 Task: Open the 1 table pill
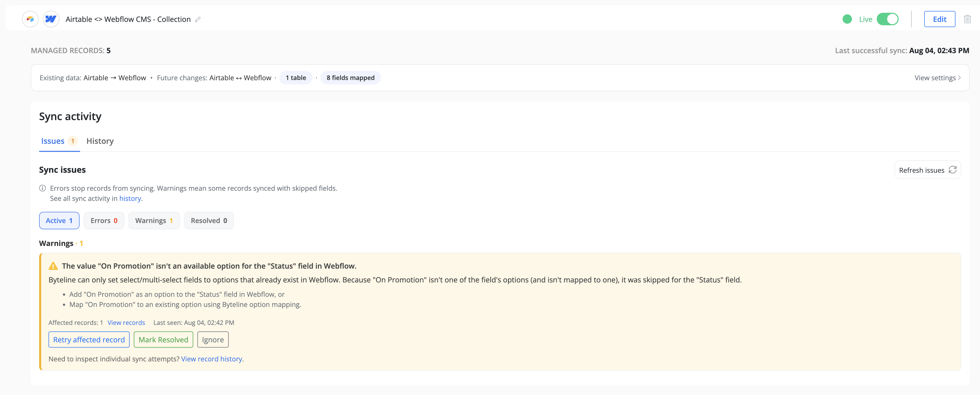(296, 78)
